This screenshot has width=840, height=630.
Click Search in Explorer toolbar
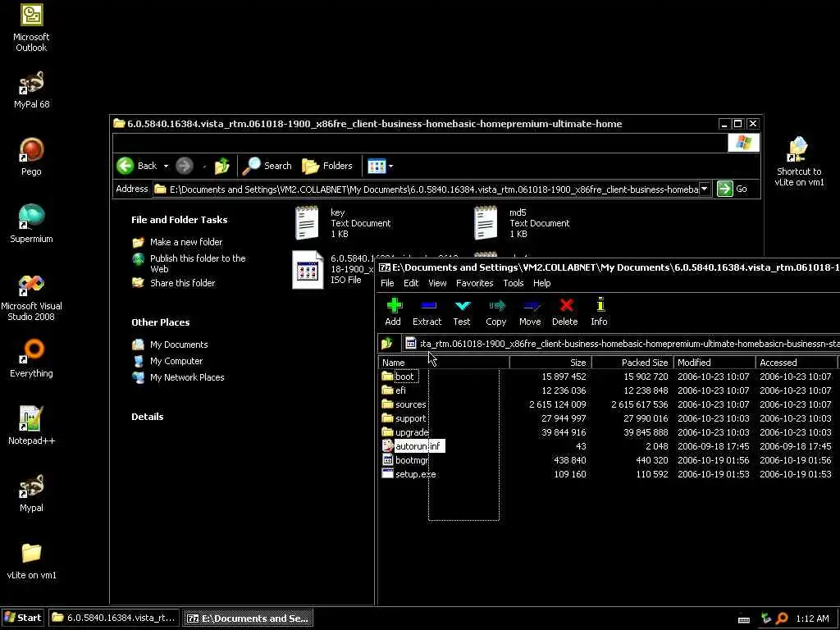267,166
